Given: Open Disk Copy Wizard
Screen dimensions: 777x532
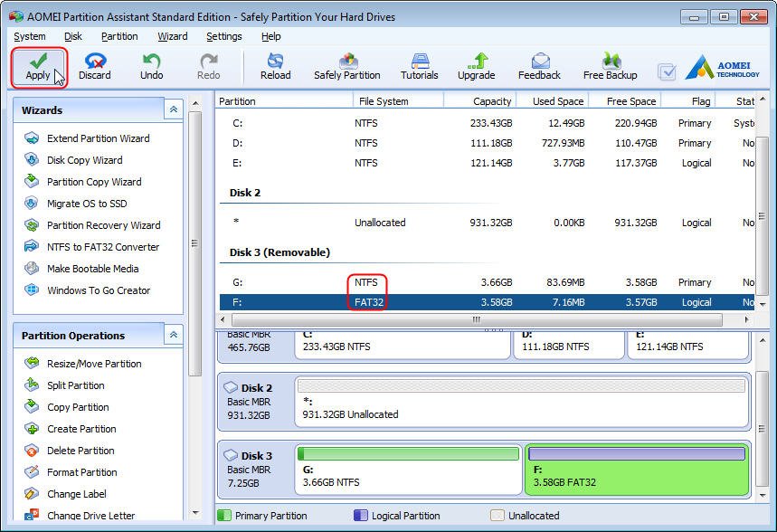Looking at the screenshot, I should pyautogui.click(x=73, y=160).
